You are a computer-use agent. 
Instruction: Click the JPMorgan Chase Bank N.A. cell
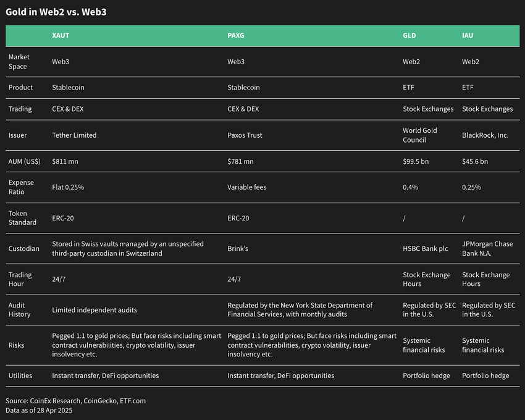click(487, 248)
